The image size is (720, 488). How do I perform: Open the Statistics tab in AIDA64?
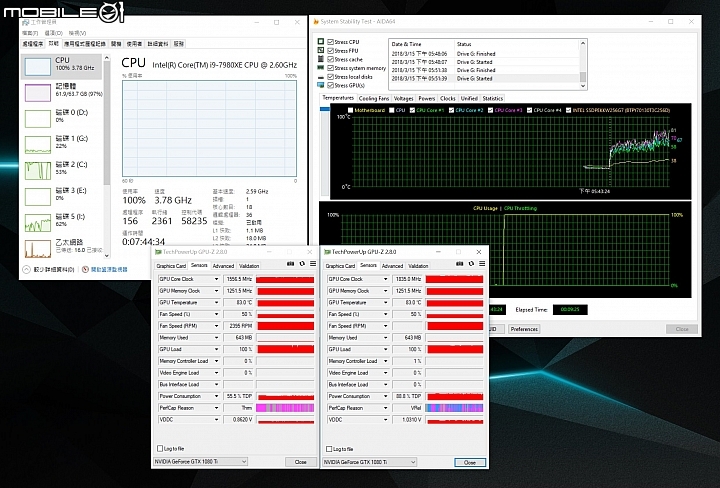[493, 98]
